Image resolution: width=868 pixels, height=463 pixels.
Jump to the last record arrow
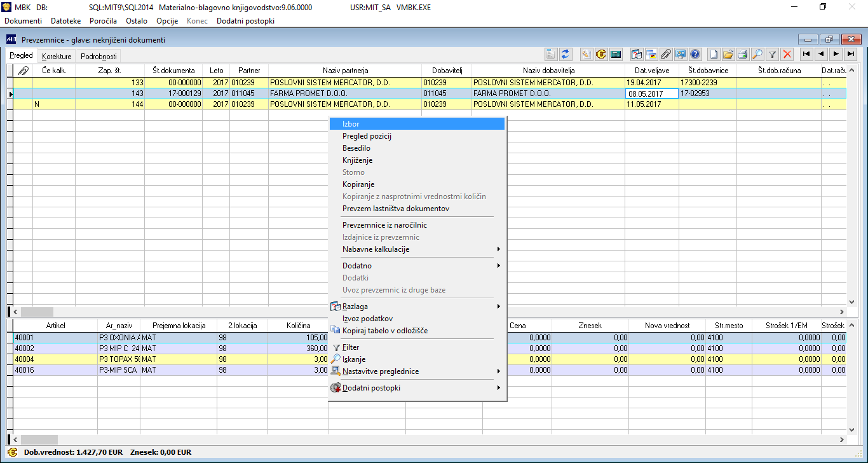[851, 55]
